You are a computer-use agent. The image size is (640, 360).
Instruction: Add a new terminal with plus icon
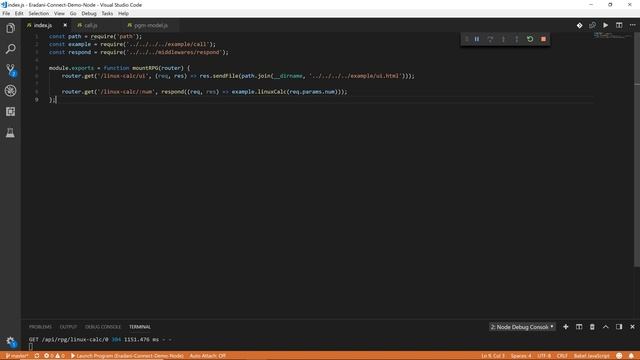pos(566,327)
